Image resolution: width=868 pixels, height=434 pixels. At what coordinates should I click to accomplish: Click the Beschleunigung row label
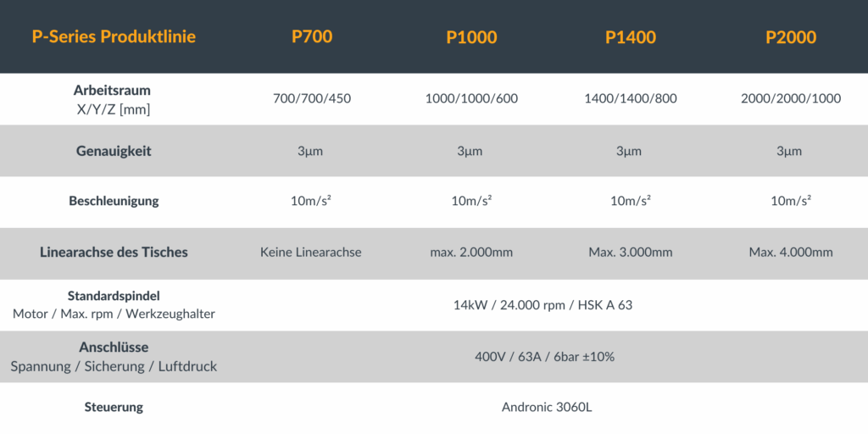click(x=114, y=202)
